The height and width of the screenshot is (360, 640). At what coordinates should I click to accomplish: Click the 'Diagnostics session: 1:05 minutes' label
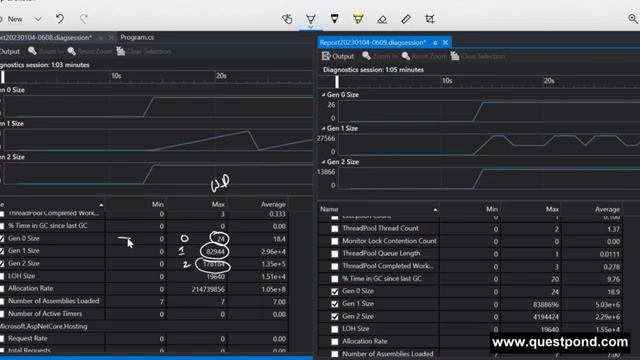373,70
